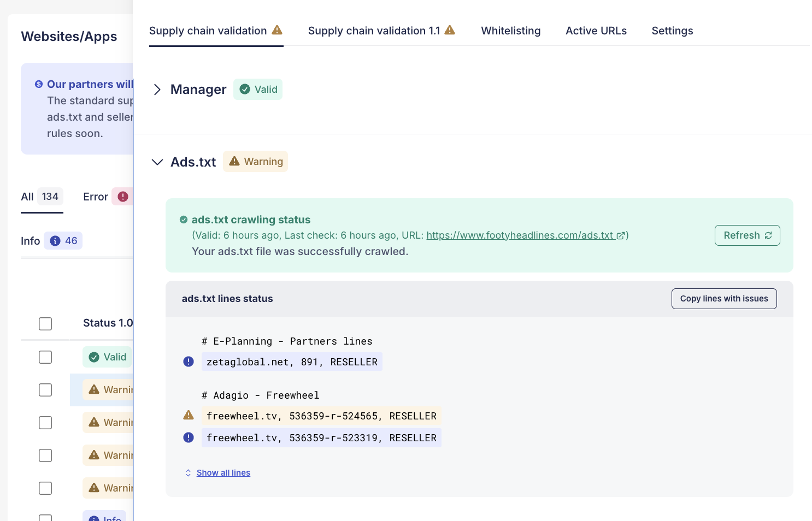Expand list with Show all lines
Screen dimensions: 812x521
[x=223, y=473]
